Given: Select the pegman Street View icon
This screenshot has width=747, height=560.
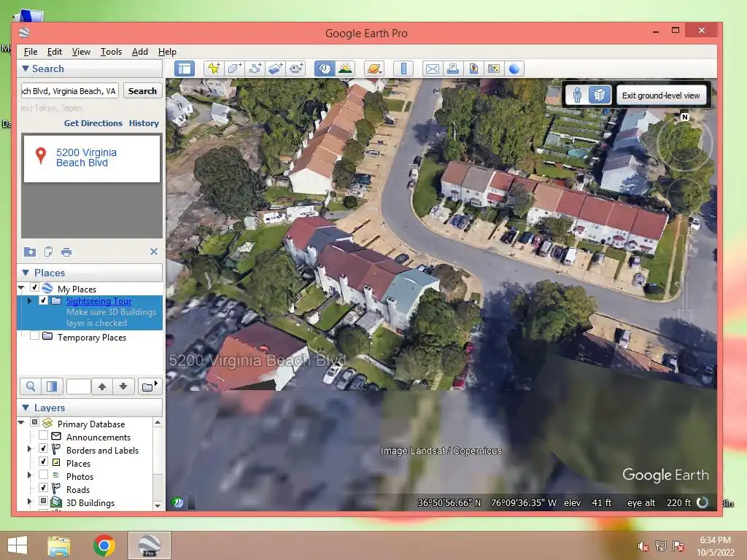Looking at the screenshot, I should pos(577,96).
